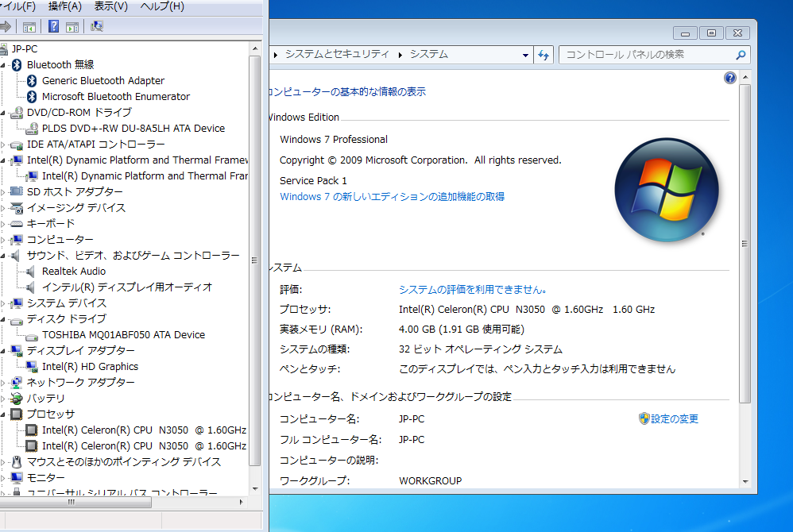Screen dimensions: 793x532
Task: Click the イメージング デバイス camera icon
Action: point(17,208)
